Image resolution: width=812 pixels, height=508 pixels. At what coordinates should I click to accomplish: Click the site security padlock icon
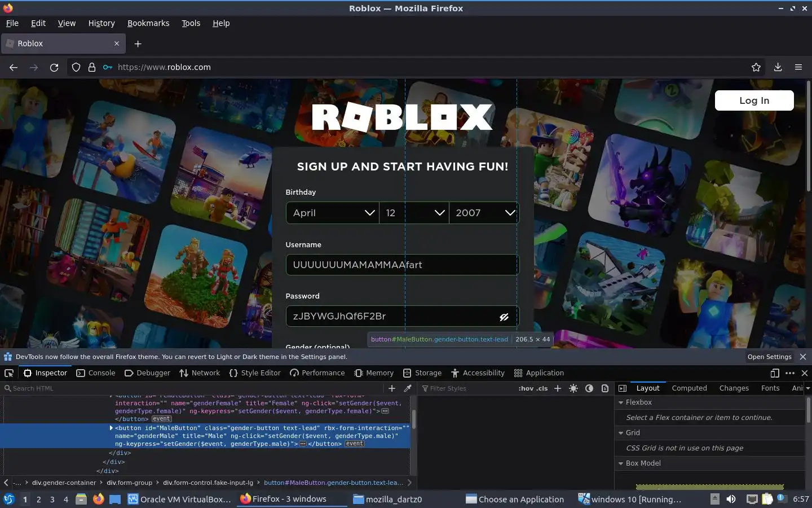click(92, 67)
